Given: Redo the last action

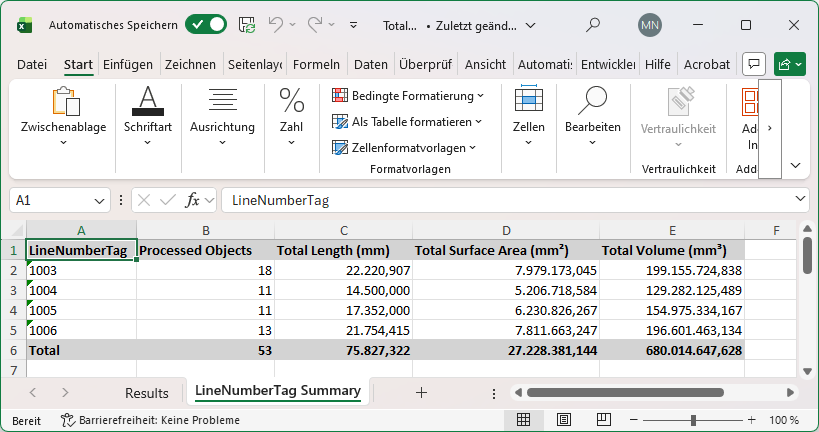Looking at the screenshot, I should [x=315, y=25].
